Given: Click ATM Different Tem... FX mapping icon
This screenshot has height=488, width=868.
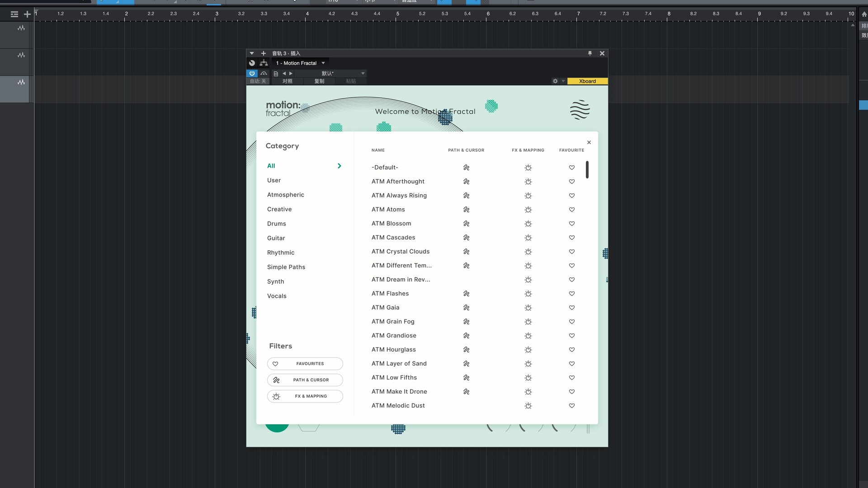Looking at the screenshot, I should 528,266.
